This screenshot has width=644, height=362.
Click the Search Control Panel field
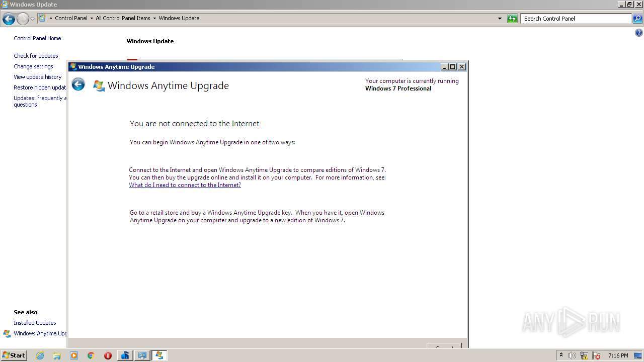pyautogui.click(x=576, y=19)
